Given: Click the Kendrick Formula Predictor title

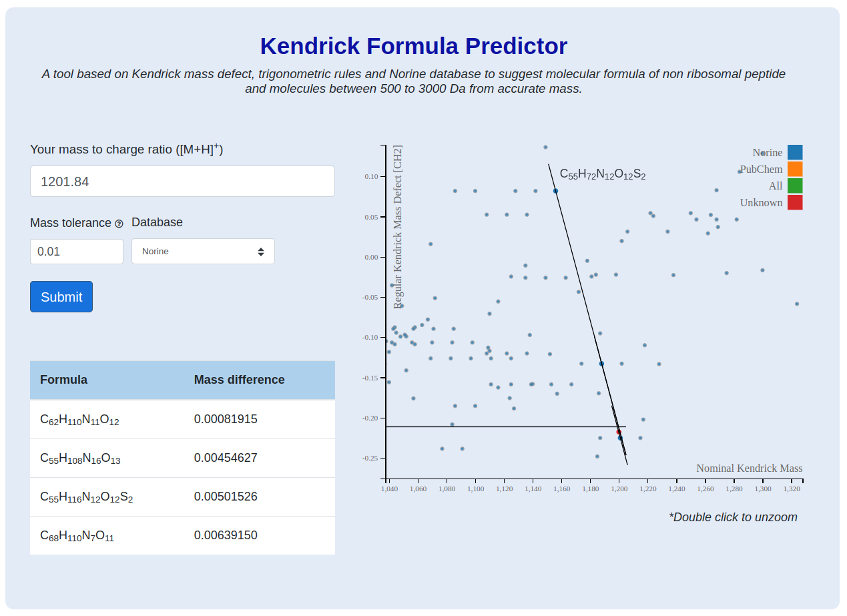Looking at the screenshot, I should point(414,46).
